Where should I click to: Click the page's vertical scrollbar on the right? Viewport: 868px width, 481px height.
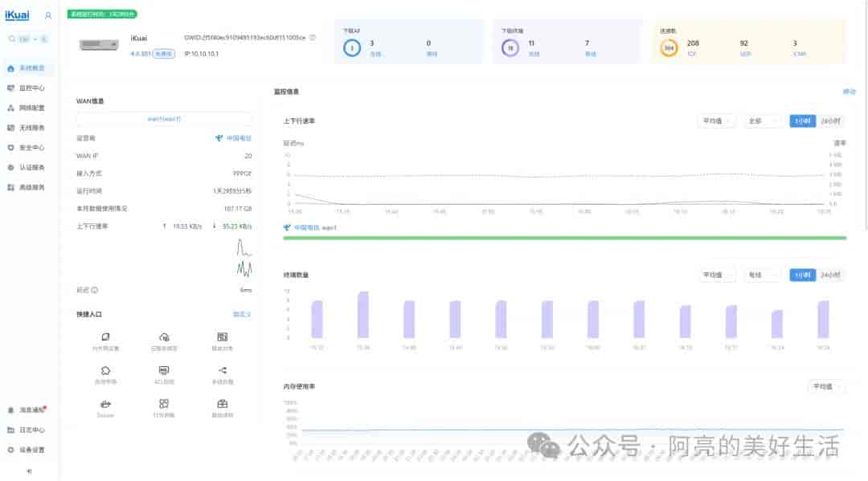(x=866, y=116)
